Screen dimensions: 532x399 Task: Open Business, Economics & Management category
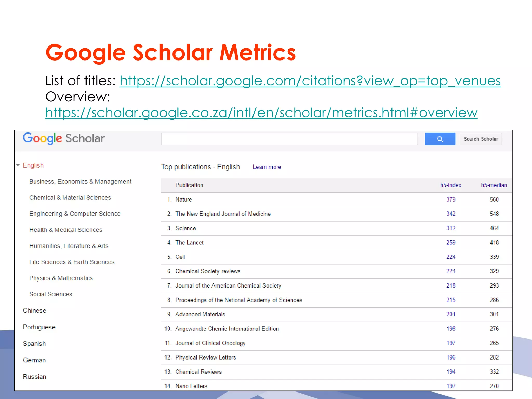pos(80,182)
